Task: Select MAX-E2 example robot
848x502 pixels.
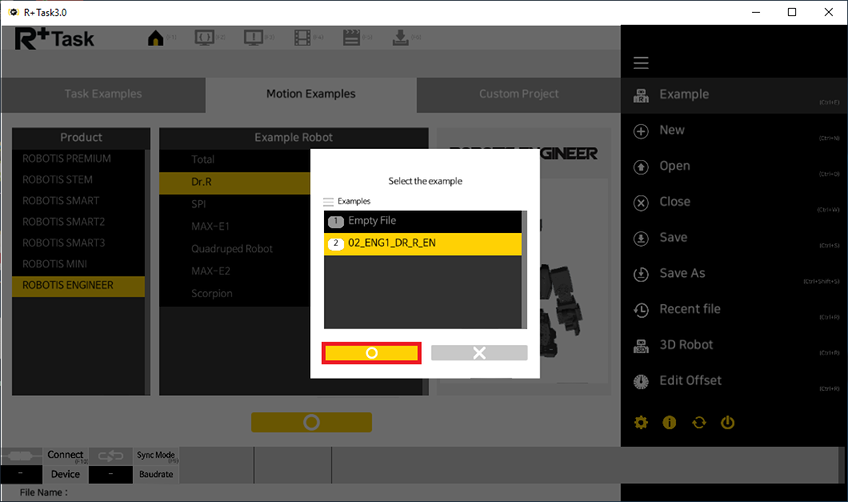Action: pyautogui.click(x=235, y=271)
